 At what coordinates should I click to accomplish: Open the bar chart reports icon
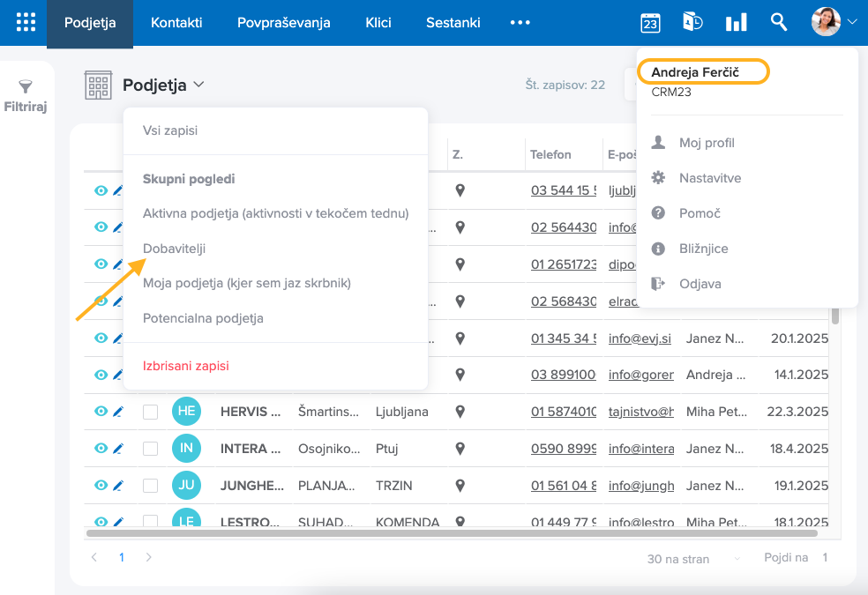tap(736, 23)
